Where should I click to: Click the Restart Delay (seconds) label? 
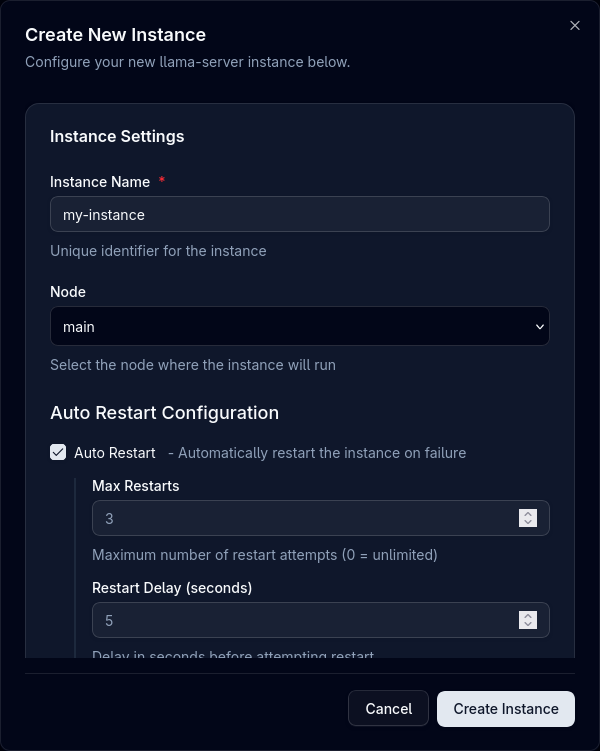click(172, 588)
